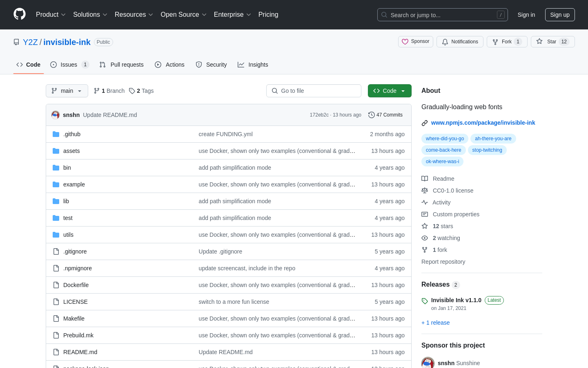Click the stars icon in About section
588x368 pixels.
coord(425,226)
